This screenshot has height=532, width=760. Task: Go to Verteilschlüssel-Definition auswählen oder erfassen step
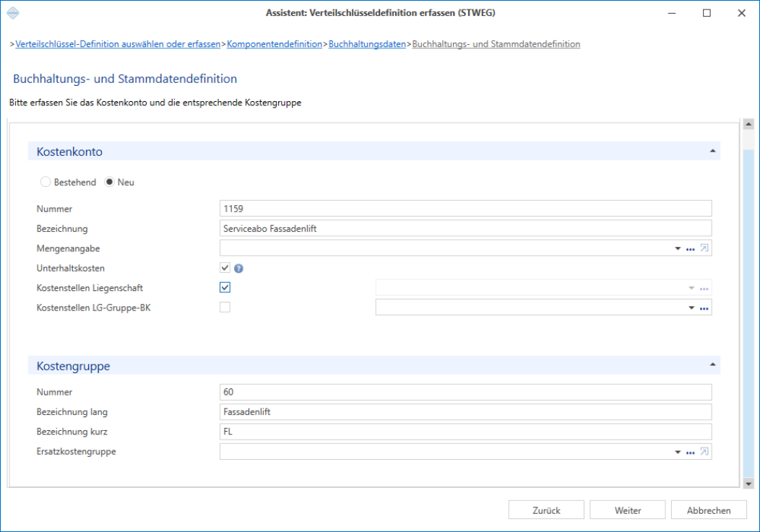(x=118, y=44)
